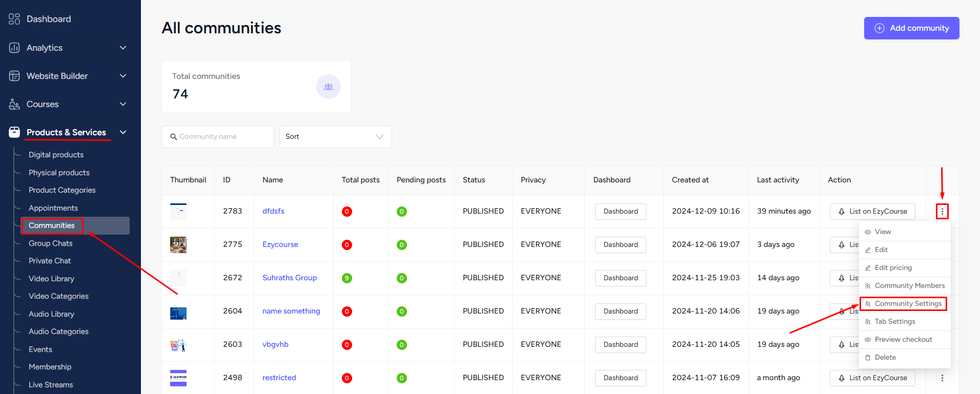This screenshot has height=394, width=980.
Task: Open Dashboard button for Suhraths Group
Action: [x=621, y=278]
